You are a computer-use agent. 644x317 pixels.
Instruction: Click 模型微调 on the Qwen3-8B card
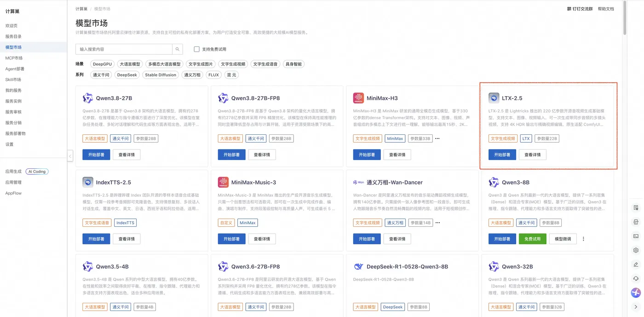point(563,239)
